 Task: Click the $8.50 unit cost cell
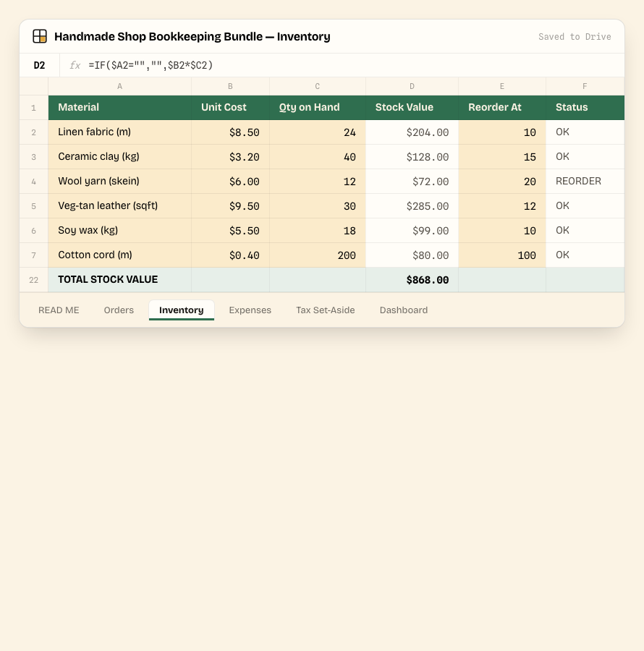(x=230, y=132)
